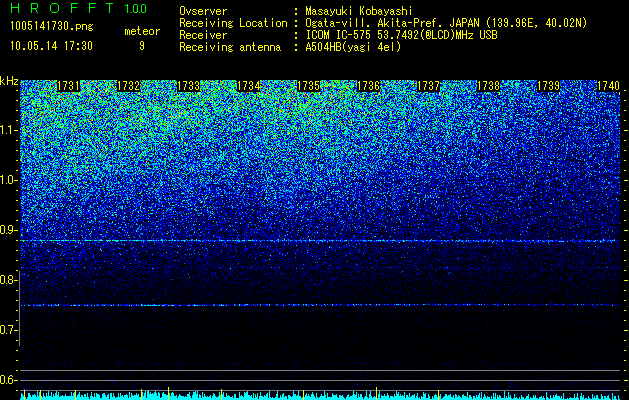Click the 1739 time marker label
This screenshot has height=400, width=629.
(x=548, y=86)
